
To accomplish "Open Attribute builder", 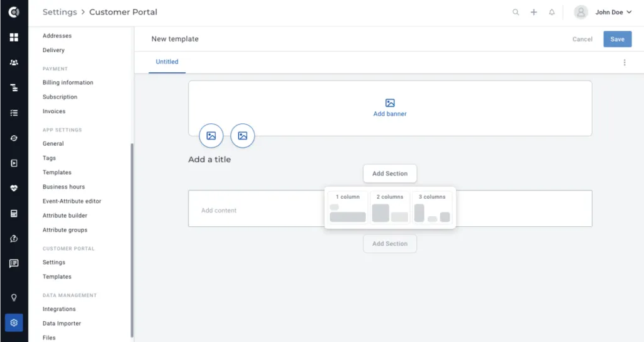I will point(65,216).
